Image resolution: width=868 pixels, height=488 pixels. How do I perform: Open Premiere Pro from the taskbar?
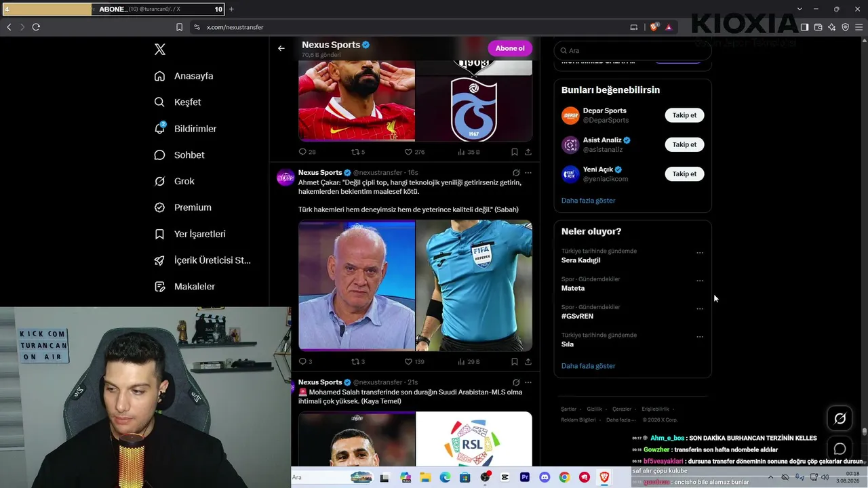(x=525, y=478)
